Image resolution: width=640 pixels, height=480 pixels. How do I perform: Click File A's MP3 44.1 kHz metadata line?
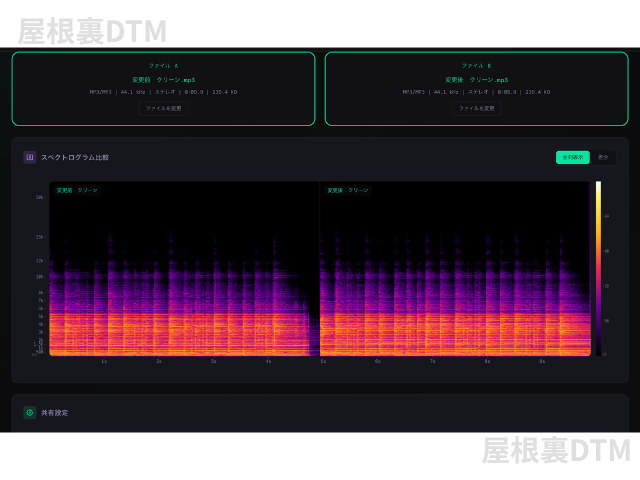tap(163, 92)
